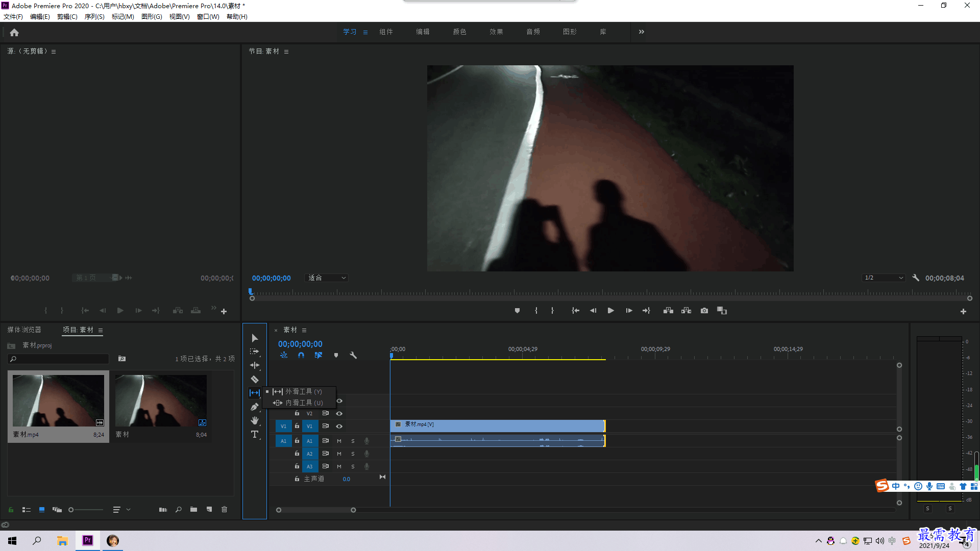
Task: Mute audio track A1
Action: (339, 441)
